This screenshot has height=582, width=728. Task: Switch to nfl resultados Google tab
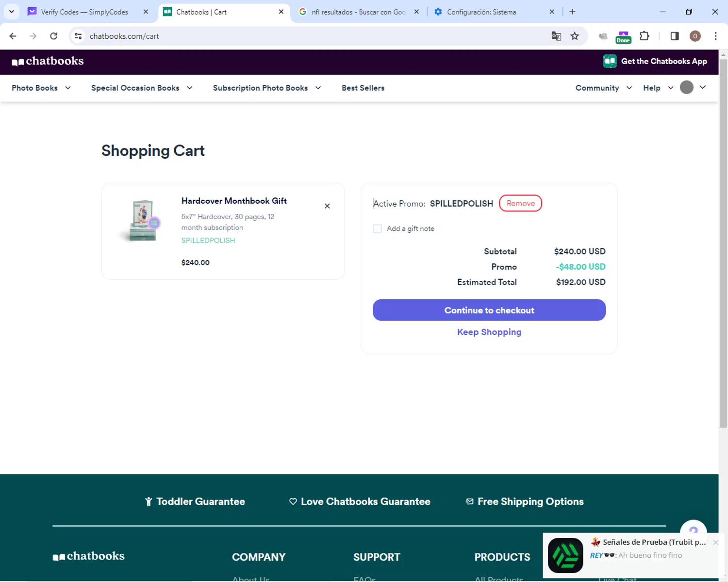(x=358, y=12)
